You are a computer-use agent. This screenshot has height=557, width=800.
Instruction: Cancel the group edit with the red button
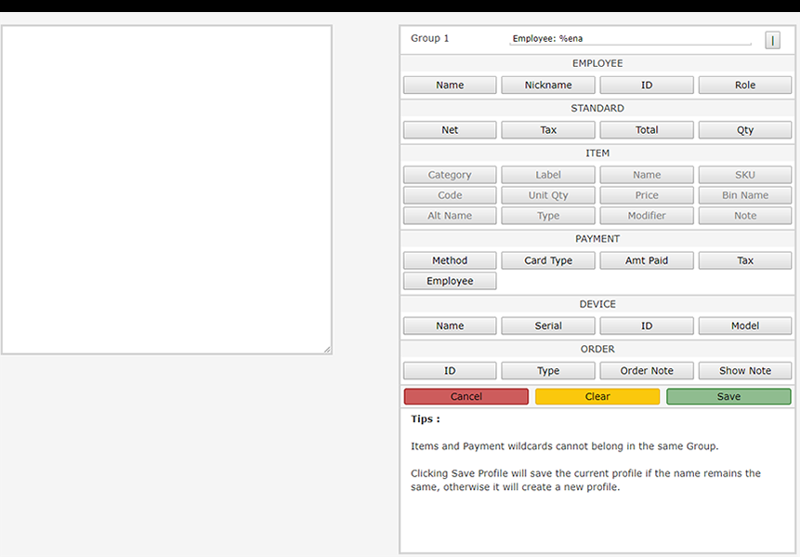point(466,396)
